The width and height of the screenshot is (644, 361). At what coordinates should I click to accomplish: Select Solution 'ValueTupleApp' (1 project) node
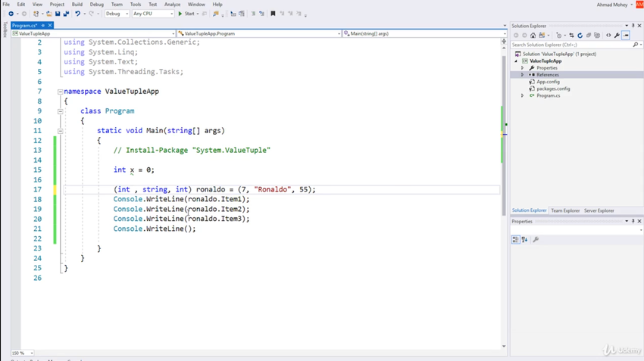[x=559, y=54]
